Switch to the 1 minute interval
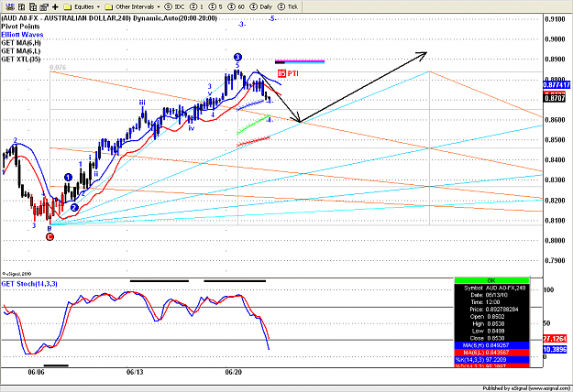The width and height of the screenshot is (573, 392). point(198,6)
